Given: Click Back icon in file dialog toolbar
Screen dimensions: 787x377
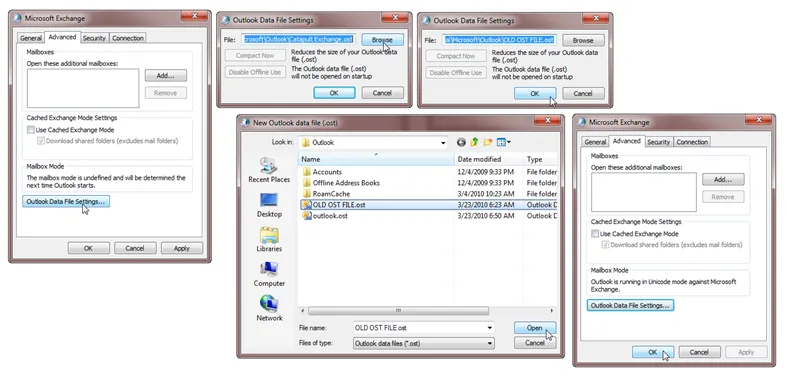Looking at the screenshot, I should [x=461, y=143].
